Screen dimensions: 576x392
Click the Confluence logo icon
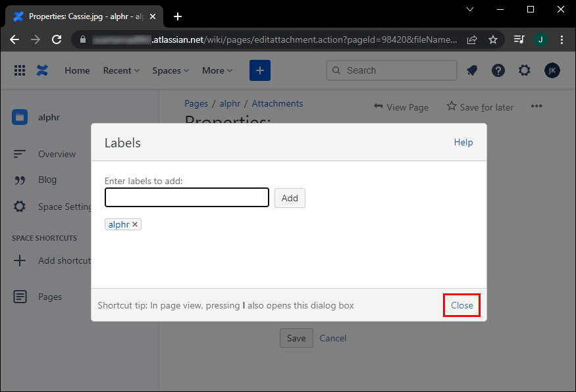coord(42,70)
